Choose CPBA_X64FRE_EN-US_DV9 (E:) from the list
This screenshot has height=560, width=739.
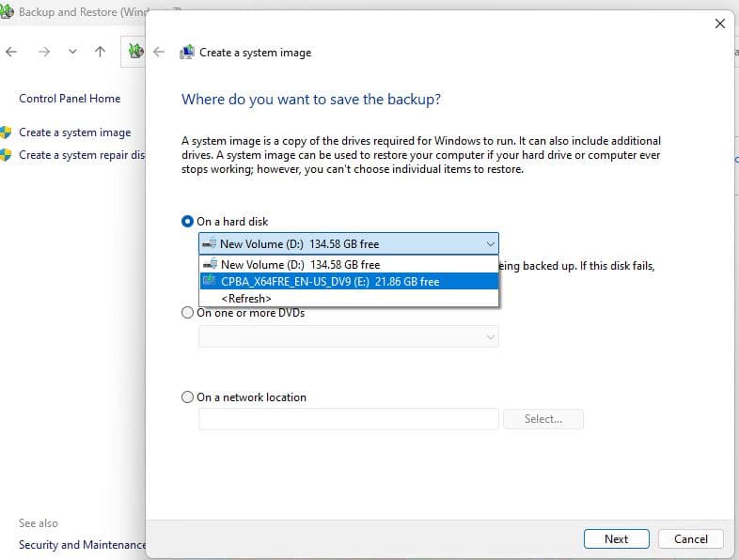329,281
